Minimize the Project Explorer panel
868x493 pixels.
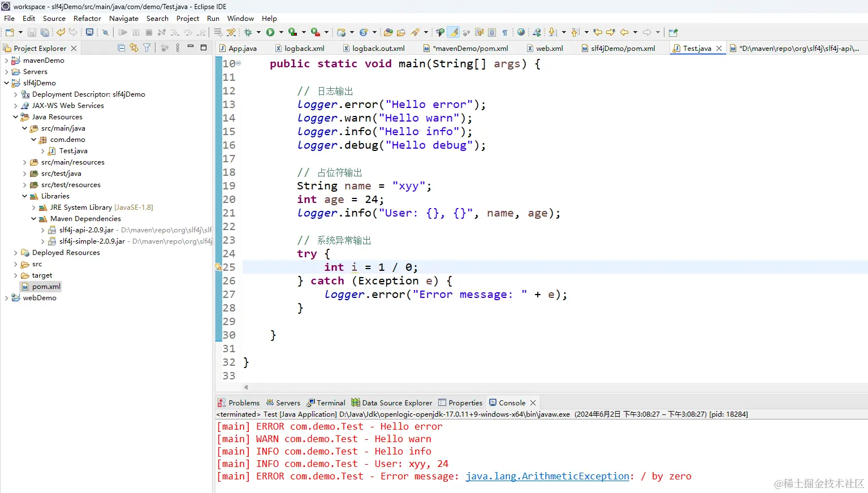[x=191, y=47]
